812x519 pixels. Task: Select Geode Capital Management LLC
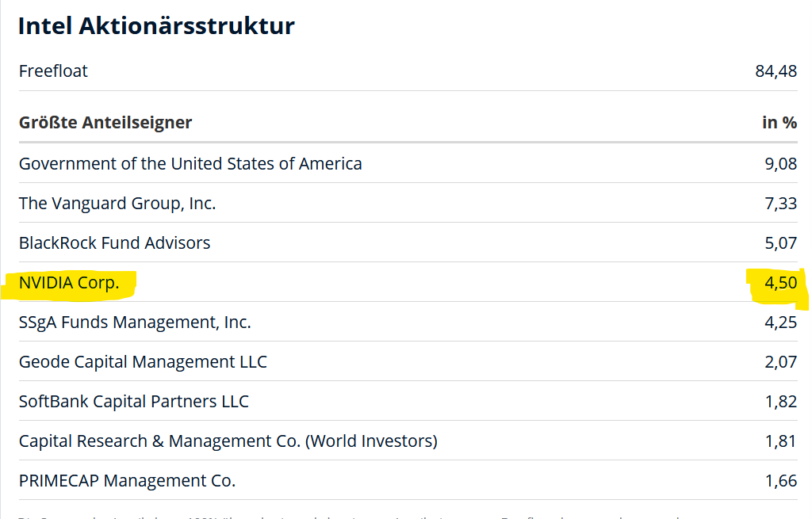(x=143, y=362)
